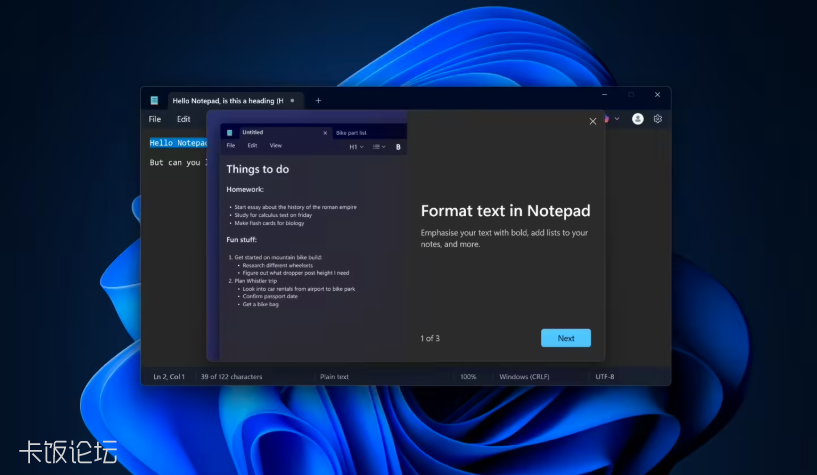Click the 'Format text in Notepad' heading
The width and height of the screenshot is (817, 475).
pyautogui.click(x=505, y=211)
